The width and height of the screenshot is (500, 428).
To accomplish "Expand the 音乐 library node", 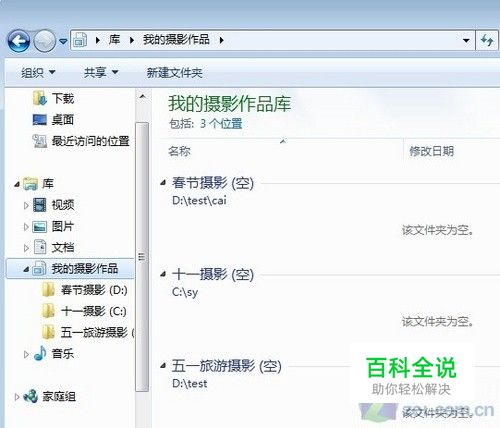I will 26,354.
